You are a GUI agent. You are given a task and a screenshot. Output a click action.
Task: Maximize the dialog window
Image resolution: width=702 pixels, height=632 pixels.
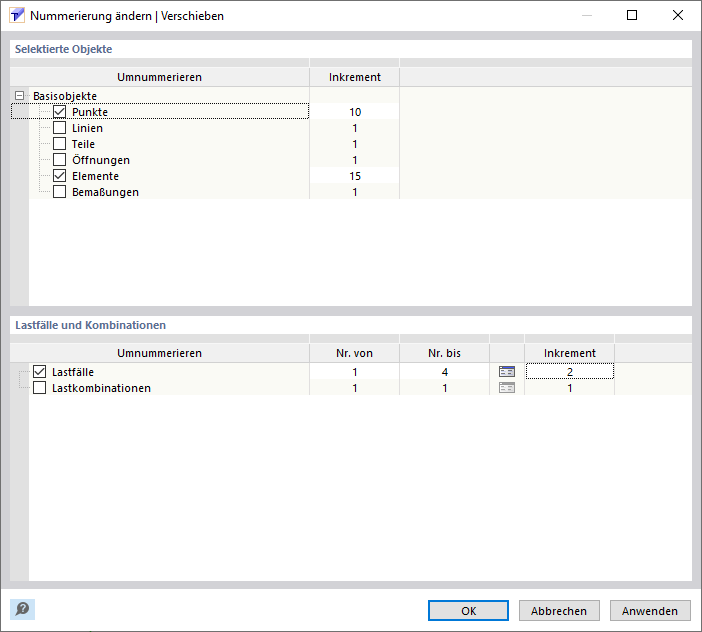632,15
